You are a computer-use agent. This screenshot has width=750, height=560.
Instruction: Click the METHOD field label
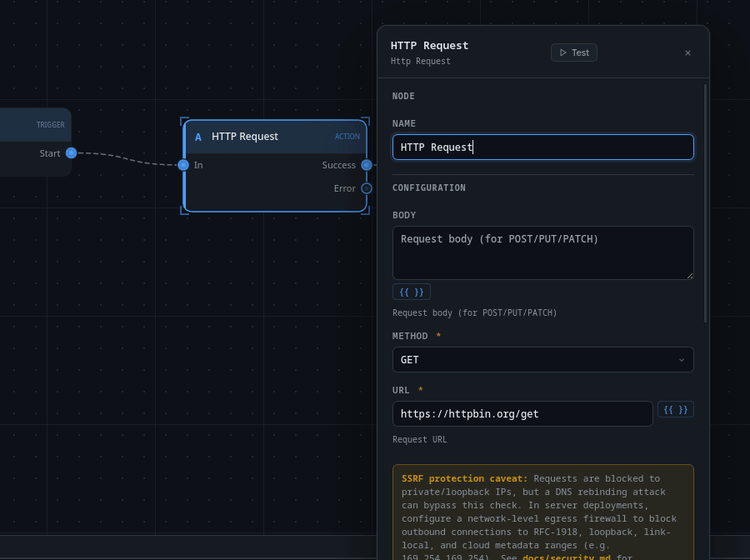coord(410,336)
